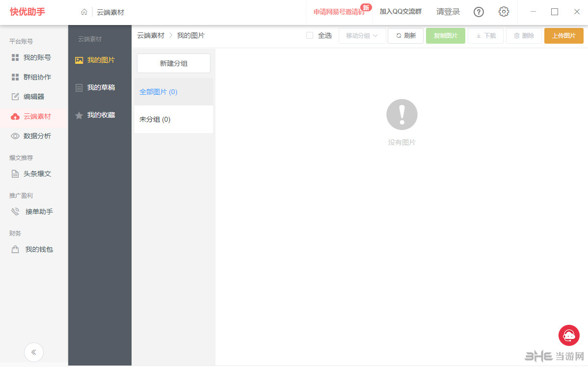Click the 上传图片 button

563,35
